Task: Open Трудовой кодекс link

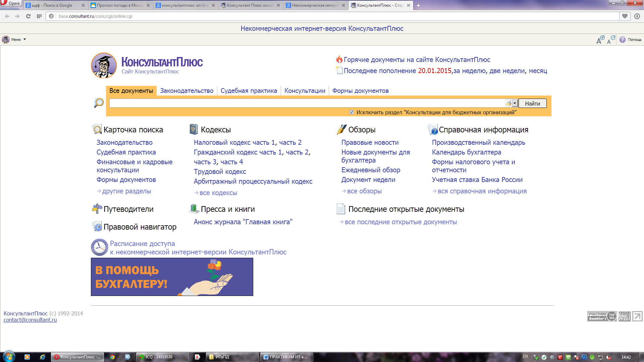Action: click(x=220, y=172)
